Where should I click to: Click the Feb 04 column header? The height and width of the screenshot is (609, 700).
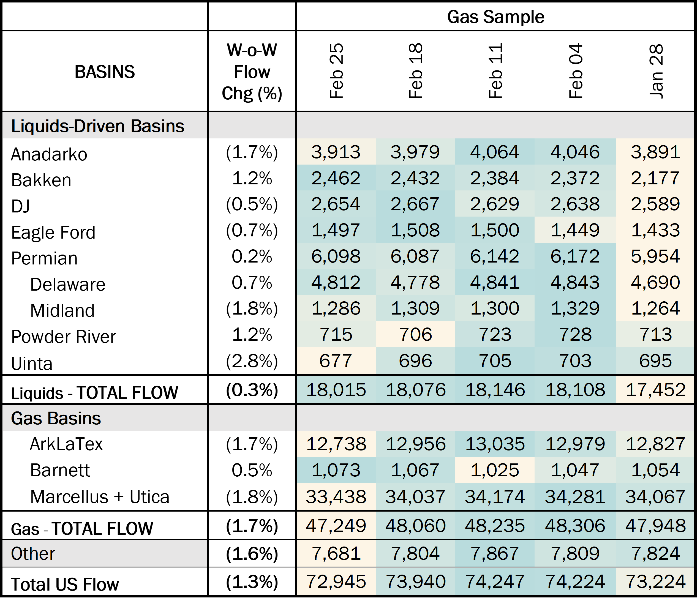[575, 71]
